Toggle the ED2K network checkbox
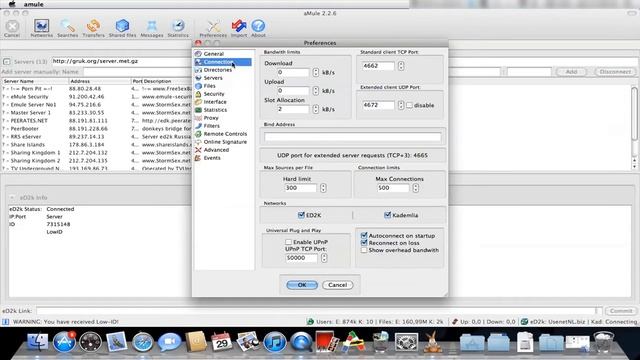The width and height of the screenshot is (640, 360). point(301,215)
